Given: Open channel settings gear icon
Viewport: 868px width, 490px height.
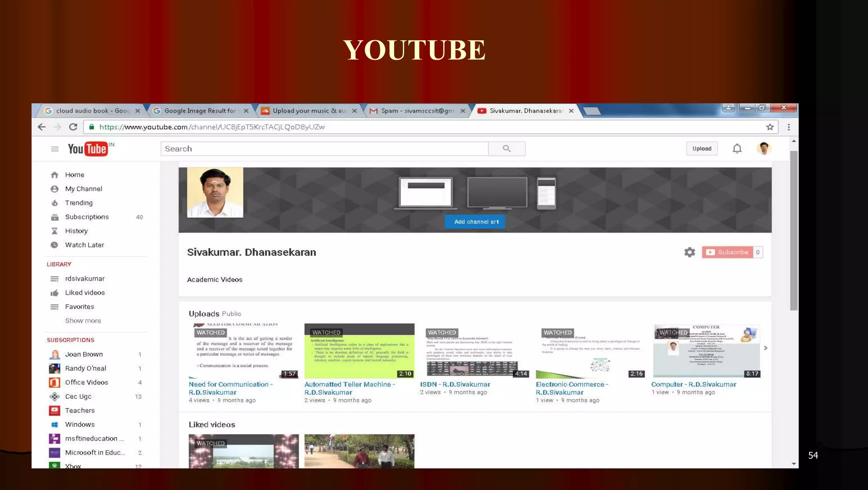Looking at the screenshot, I should tap(690, 252).
